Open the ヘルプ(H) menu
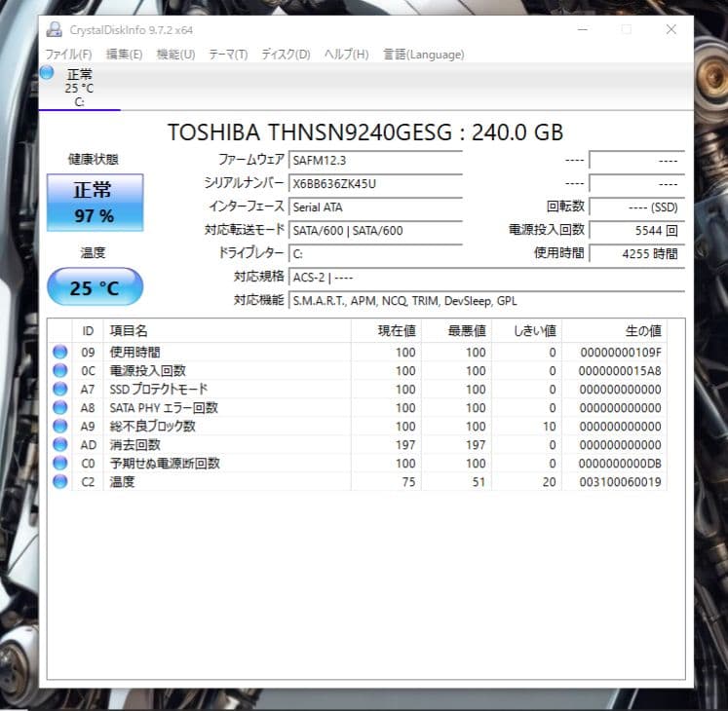The height and width of the screenshot is (711, 728). (x=346, y=55)
